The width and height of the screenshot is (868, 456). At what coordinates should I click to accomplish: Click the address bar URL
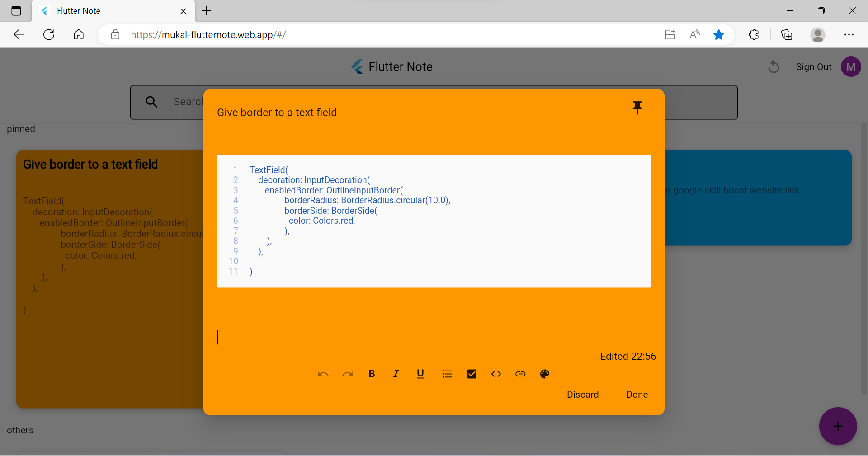click(x=208, y=34)
